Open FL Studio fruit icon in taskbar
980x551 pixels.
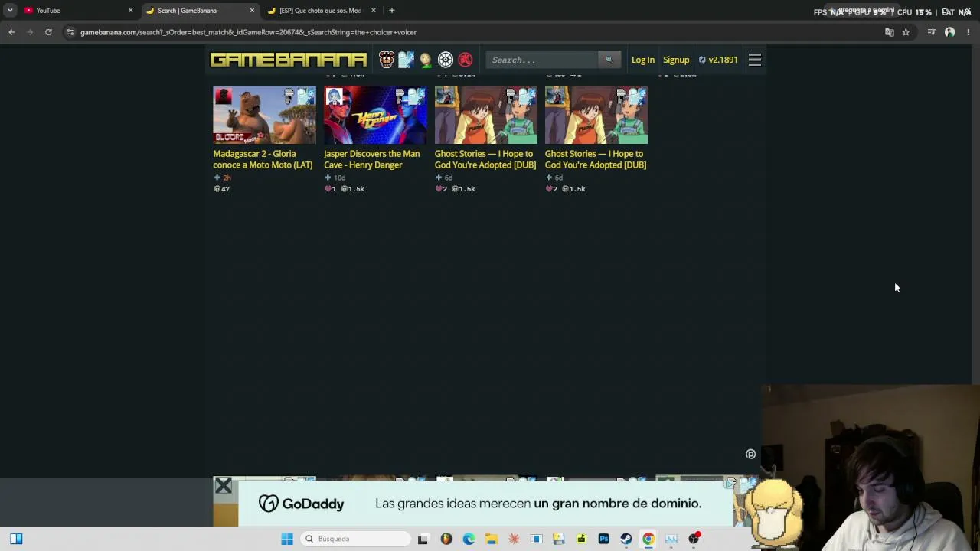446,539
